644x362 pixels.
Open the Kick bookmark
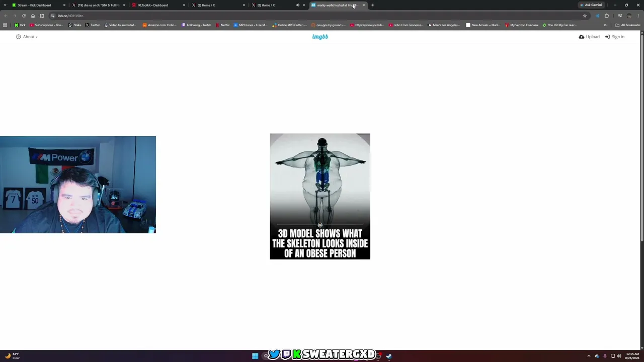pos(20,25)
